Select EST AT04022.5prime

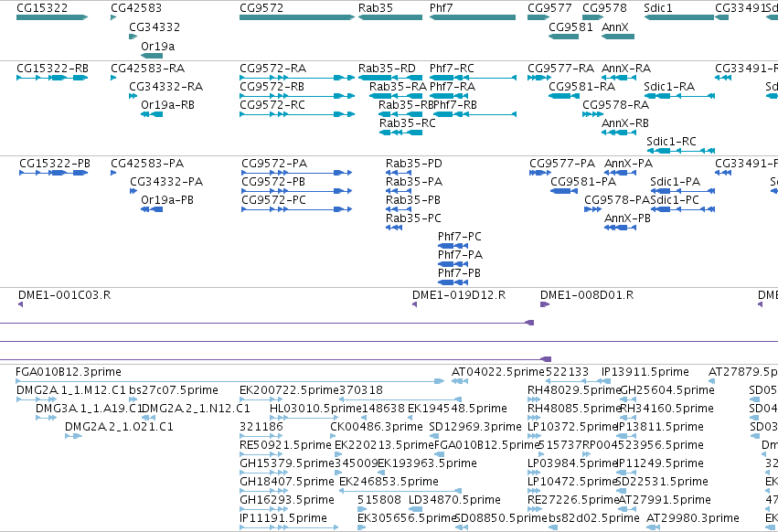(x=498, y=372)
